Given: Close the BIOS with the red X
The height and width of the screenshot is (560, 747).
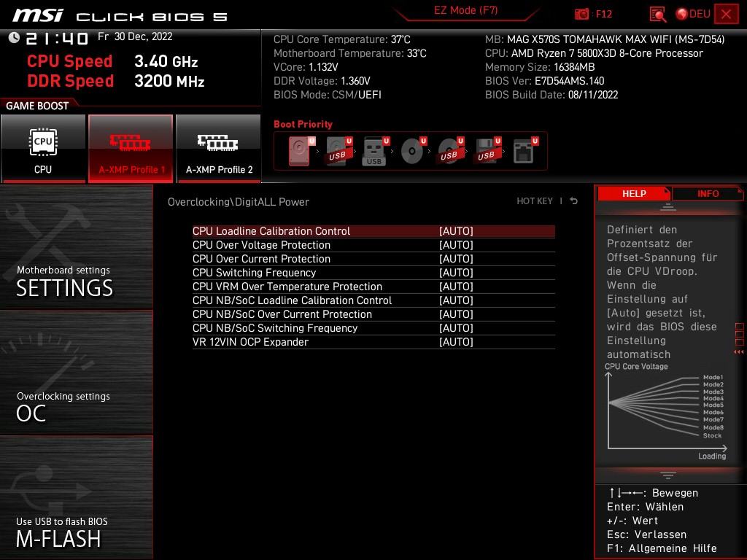Looking at the screenshot, I should (x=727, y=15).
